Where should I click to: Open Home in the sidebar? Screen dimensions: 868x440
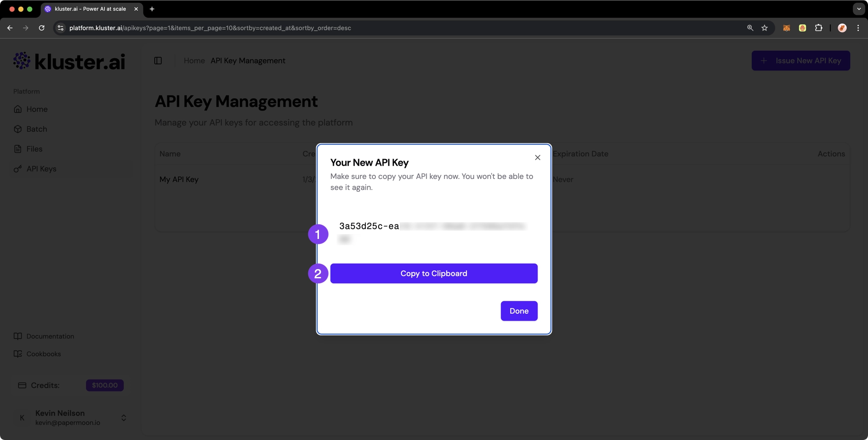tap(37, 109)
